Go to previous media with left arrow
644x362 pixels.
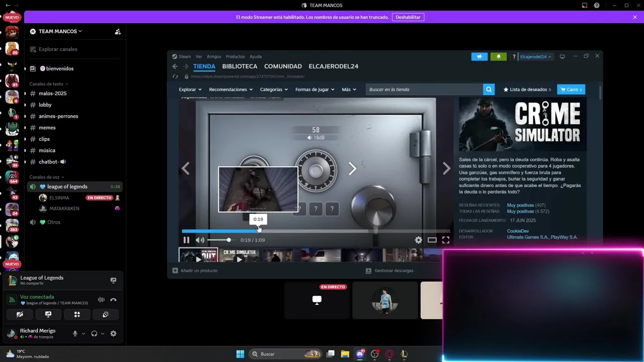pos(186,168)
